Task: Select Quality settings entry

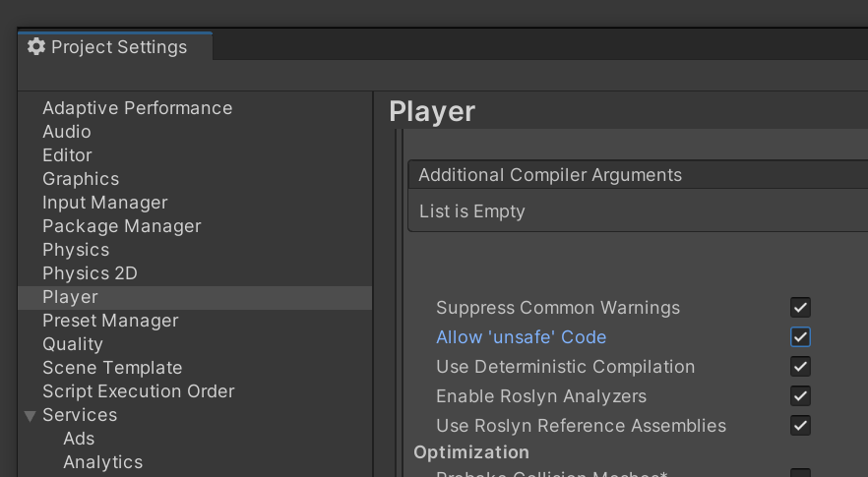Action: pyautogui.click(x=73, y=344)
